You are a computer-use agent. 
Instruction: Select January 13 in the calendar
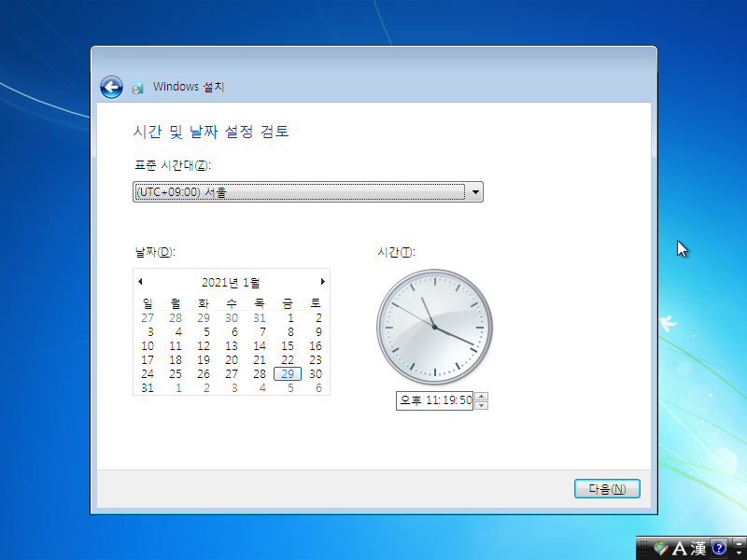pyautogui.click(x=232, y=345)
